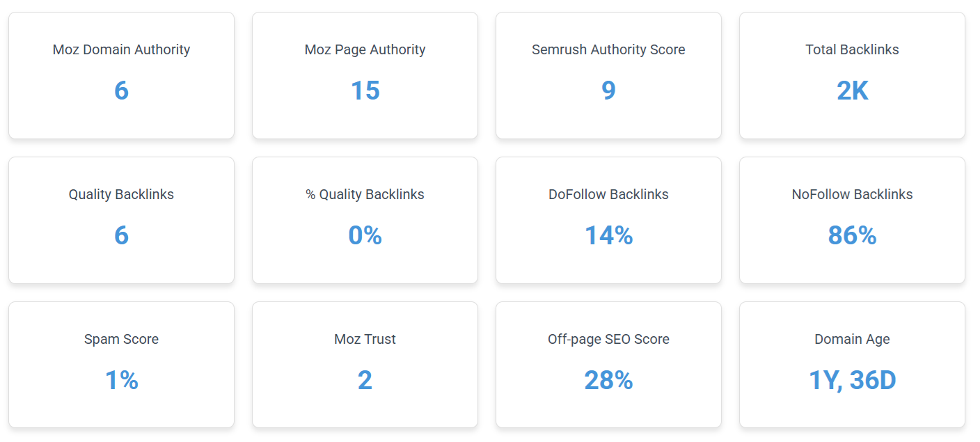Click the 1Y, 36D domain age value
This screenshot has height=442, width=980.
[852, 380]
